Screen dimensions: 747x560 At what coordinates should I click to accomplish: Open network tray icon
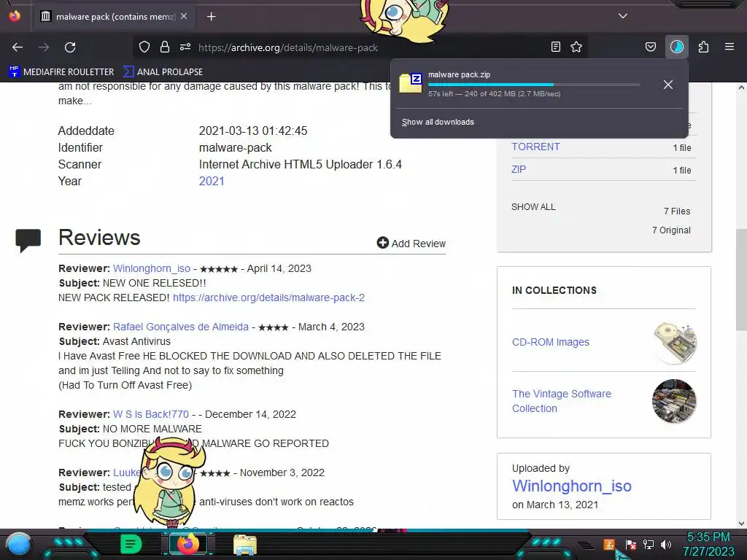649,544
